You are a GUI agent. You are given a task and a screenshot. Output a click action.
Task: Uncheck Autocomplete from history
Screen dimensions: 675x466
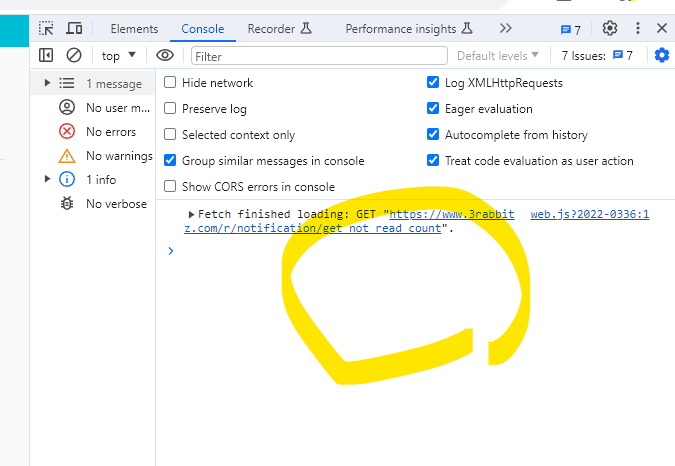click(433, 134)
